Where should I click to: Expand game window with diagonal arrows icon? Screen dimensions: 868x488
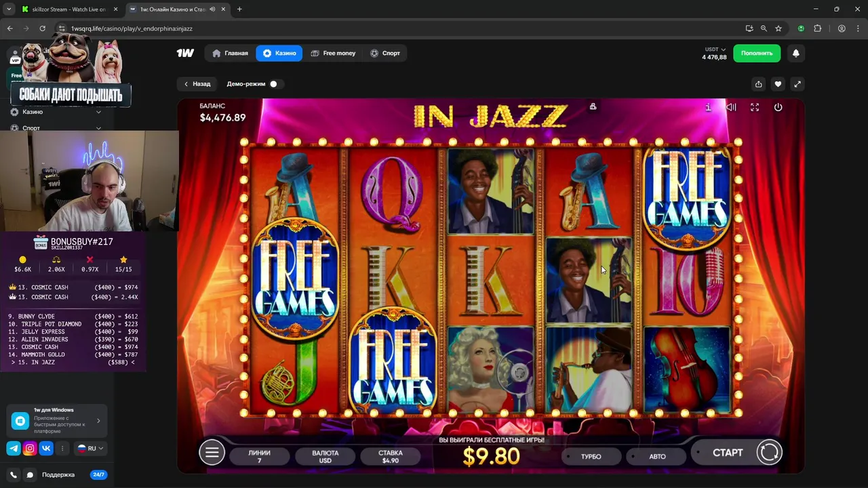[797, 84]
